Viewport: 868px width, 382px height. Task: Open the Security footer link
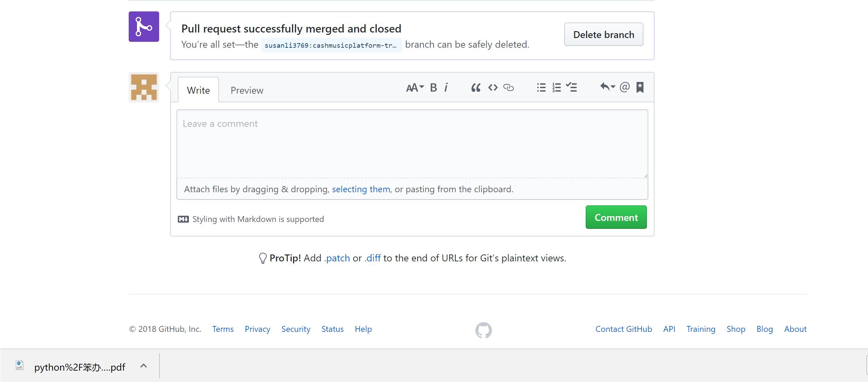pos(296,329)
